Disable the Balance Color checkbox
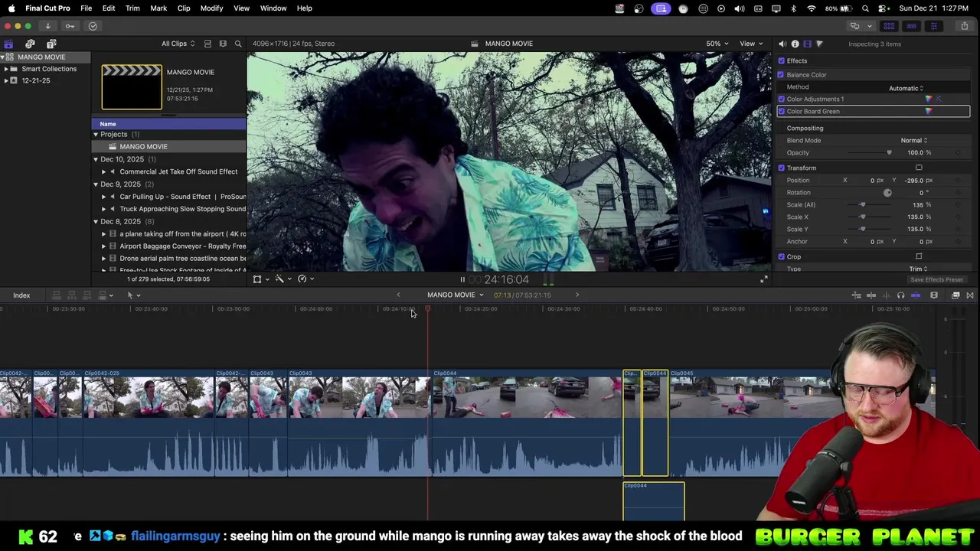Screen dimensions: 980x551 click(781, 75)
